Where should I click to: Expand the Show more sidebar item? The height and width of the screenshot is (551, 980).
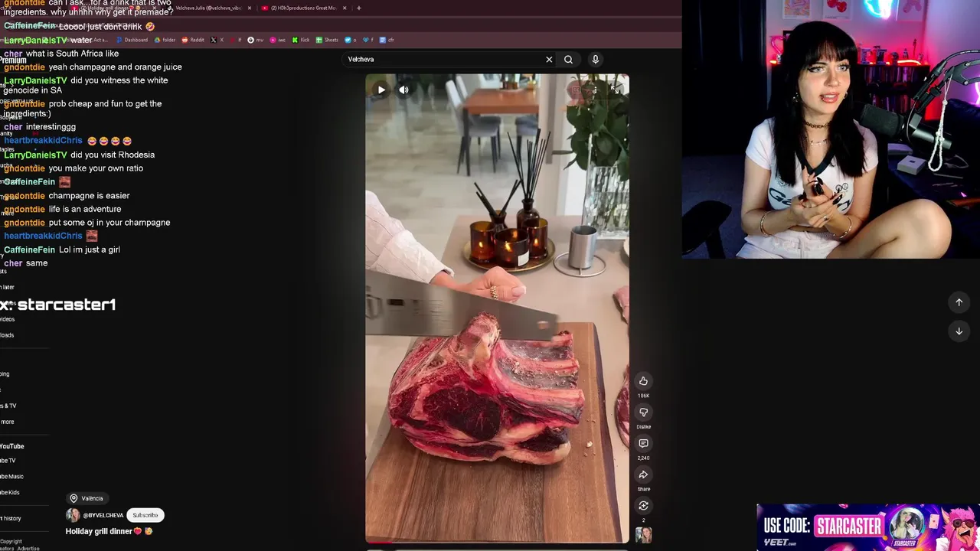7,422
